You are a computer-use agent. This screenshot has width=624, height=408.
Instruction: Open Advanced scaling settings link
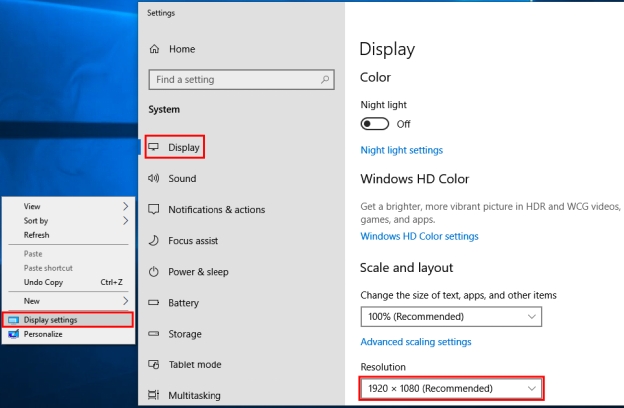[x=416, y=342]
